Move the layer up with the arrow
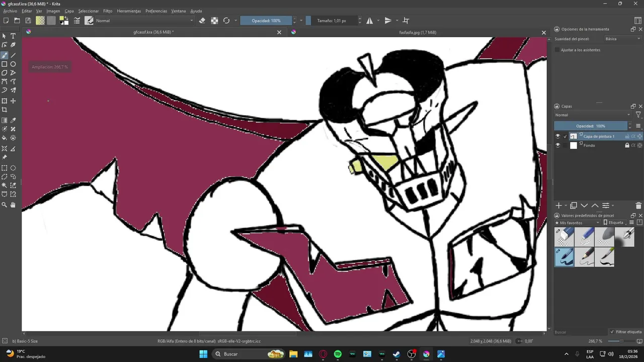Image resolution: width=644 pixels, height=362 pixels. tap(595, 206)
